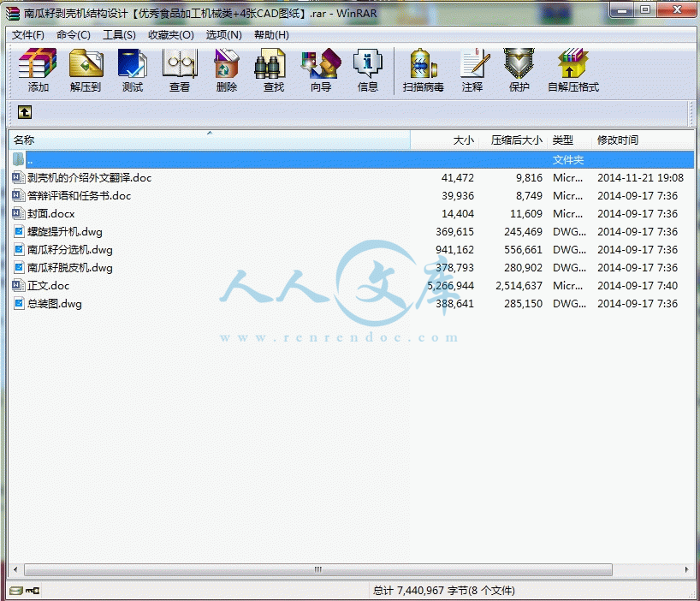Select file 南瓜籽分选机.dwg
The height and width of the screenshot is (601, 700).
point(70,250)
